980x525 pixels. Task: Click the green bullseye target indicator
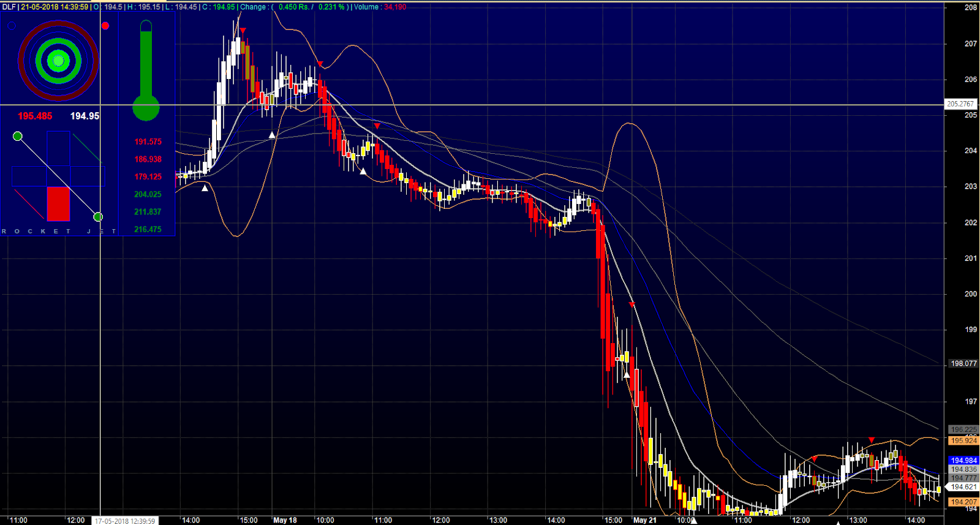(58, 61)
